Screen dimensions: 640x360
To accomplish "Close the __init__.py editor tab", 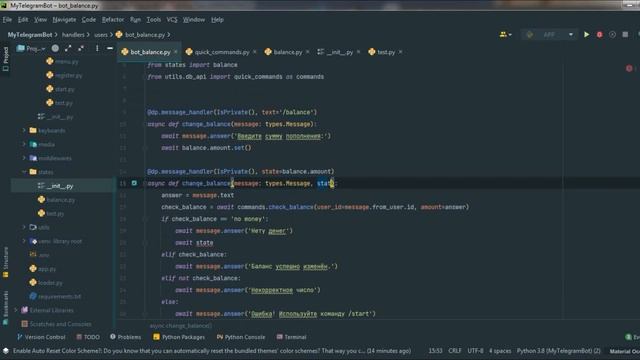I will (x=358, y=52).
